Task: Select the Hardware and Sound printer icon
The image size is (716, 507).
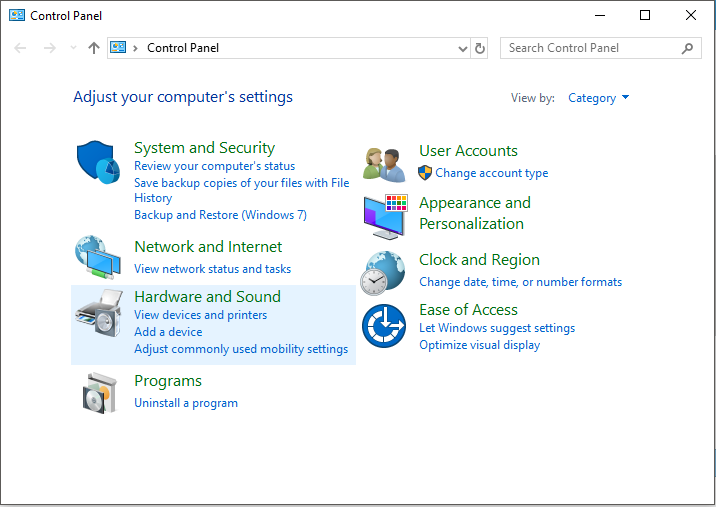Action: (x=99, y=313)
